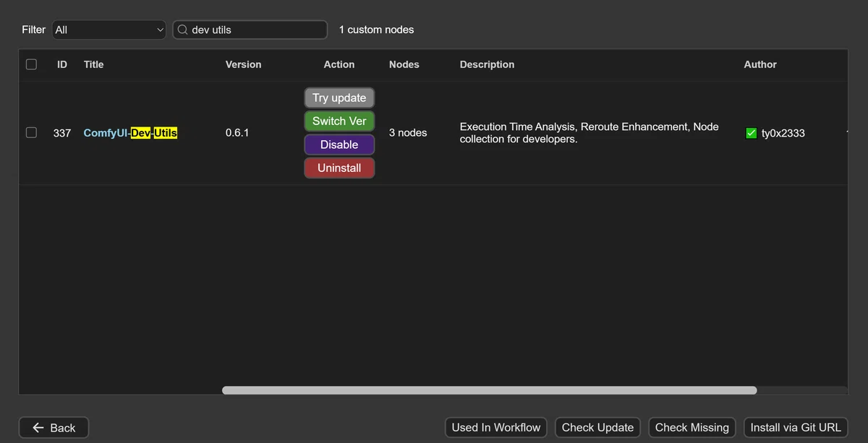Disable the ComfyUI-Dev-Utils node

339,145
